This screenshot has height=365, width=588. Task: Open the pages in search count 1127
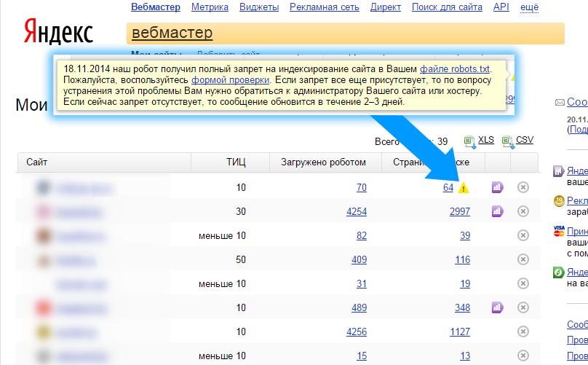pos(460,331)
